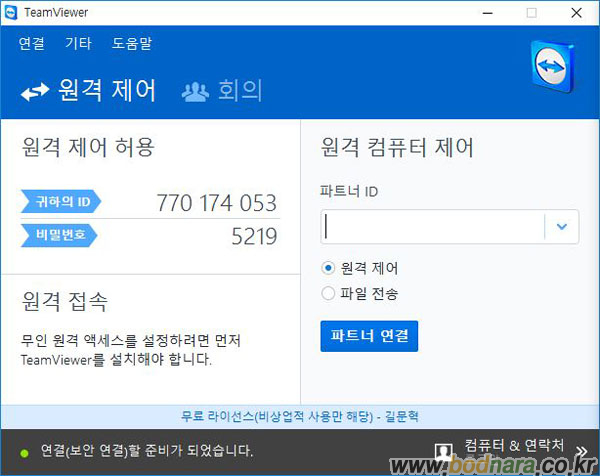The height and width of the screenshot is (476, 600).
Task: Select the ID number 770 174 053
Action: 217,202
